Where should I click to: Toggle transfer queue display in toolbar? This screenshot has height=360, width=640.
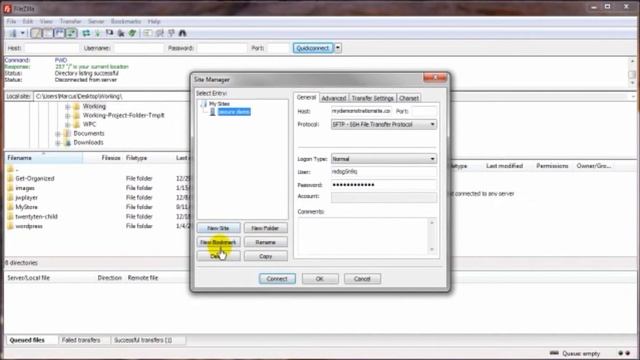pyautogui.click(x=71, y=33)
